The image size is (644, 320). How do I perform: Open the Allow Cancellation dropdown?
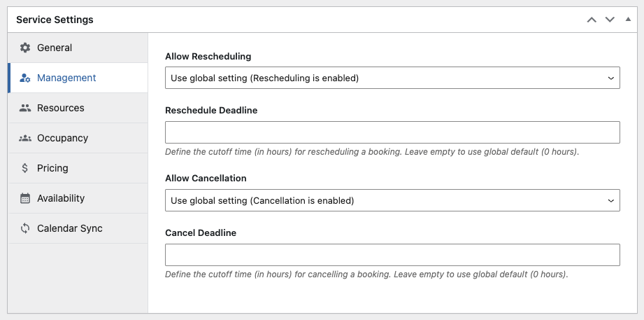click(392, 201)
